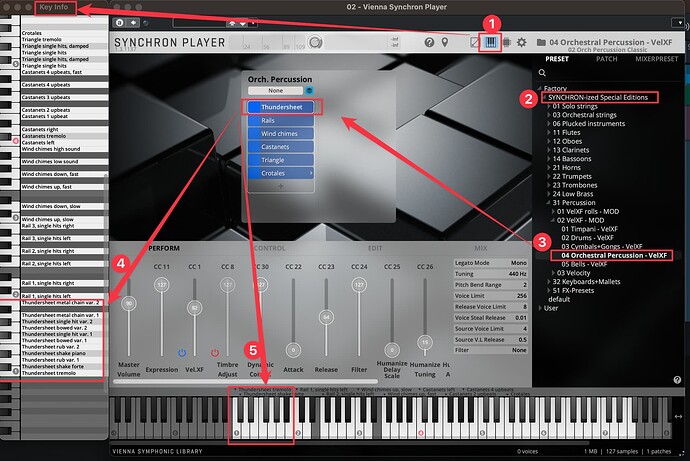Screen dimensions: 690x461
Task: Select 05 Bells - VelXF preset
Action: tap(584, 264)
